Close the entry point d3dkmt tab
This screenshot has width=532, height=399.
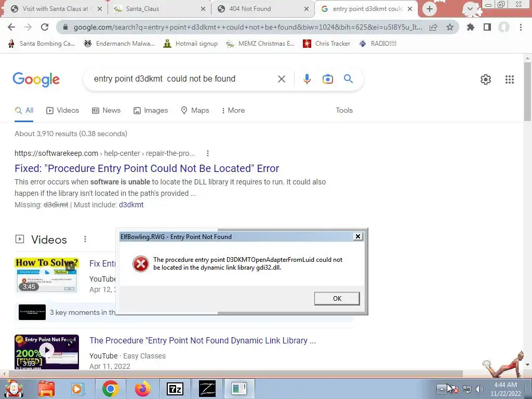click(x=410, y=9)
